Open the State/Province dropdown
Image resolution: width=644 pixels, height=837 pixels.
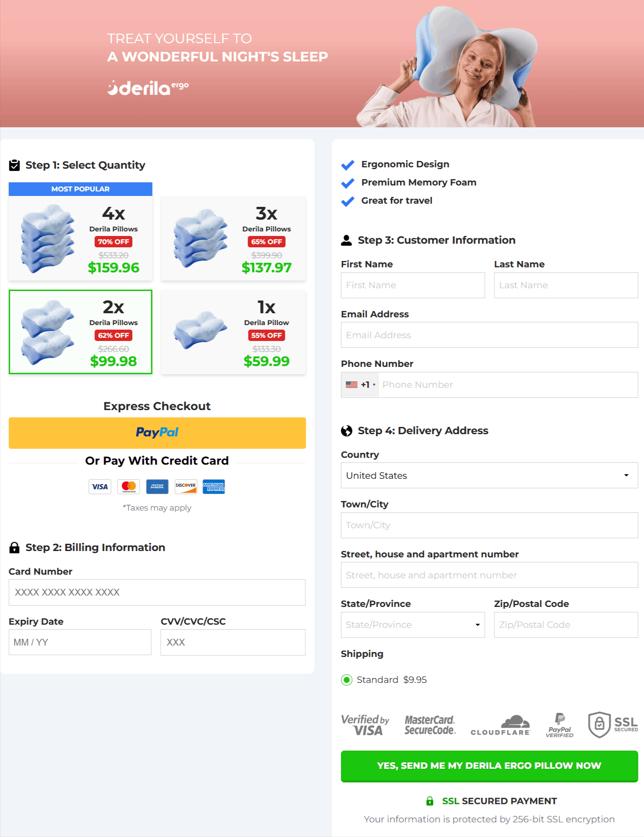pos(413,625)
